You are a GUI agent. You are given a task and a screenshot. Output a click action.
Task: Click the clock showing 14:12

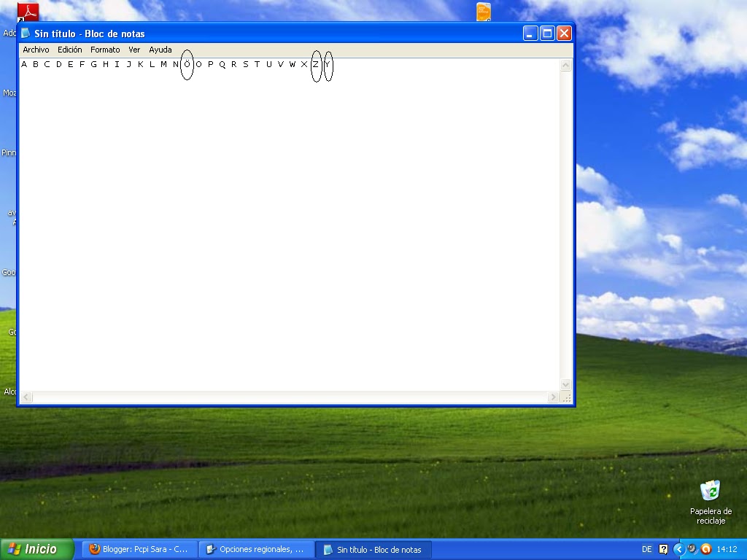(727, 550)
